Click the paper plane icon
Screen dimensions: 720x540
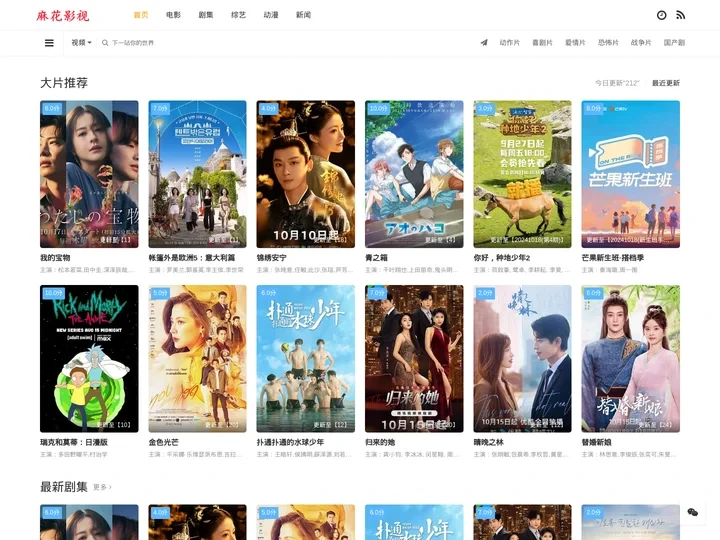(x=484, y=43)
